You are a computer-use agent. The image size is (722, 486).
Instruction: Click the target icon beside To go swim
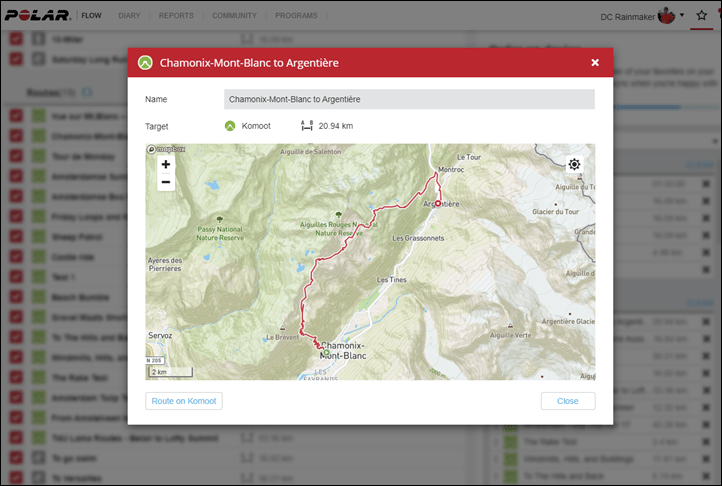(39, 458)
